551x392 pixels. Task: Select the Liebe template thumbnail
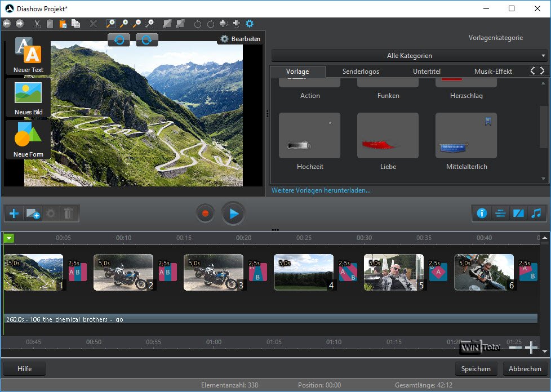coord(388,136)
